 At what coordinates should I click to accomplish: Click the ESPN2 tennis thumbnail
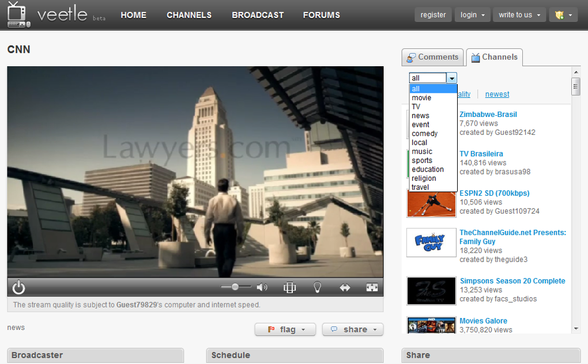tap(431, 204)
